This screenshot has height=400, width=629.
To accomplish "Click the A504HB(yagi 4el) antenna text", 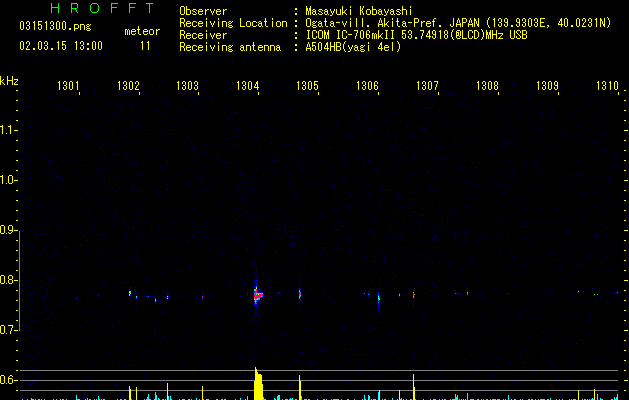I will pos(353,47).
